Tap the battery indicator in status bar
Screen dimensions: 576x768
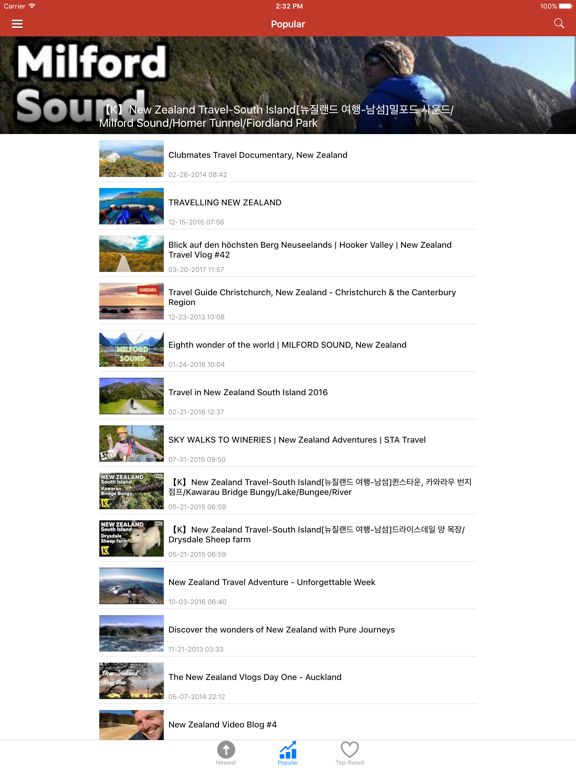tap(565, 6)
